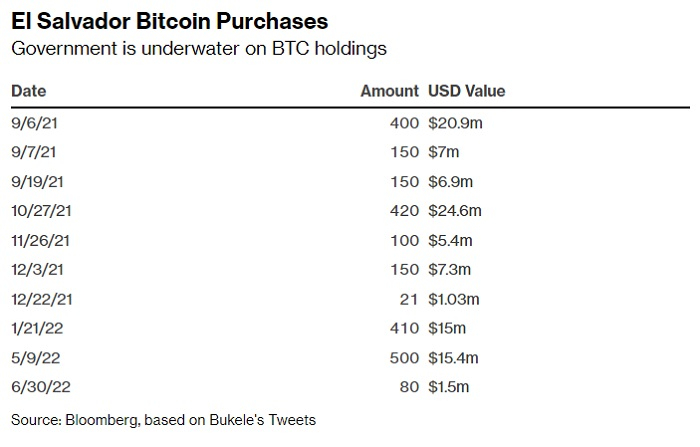Select the 10/27/21 date entry
Screen dimensions: 700x447
[x=40, y=210]
